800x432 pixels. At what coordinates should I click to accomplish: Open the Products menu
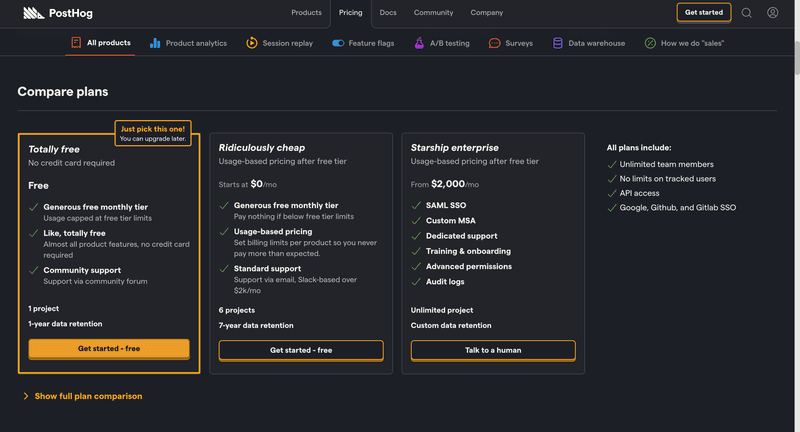coord(306,13)
